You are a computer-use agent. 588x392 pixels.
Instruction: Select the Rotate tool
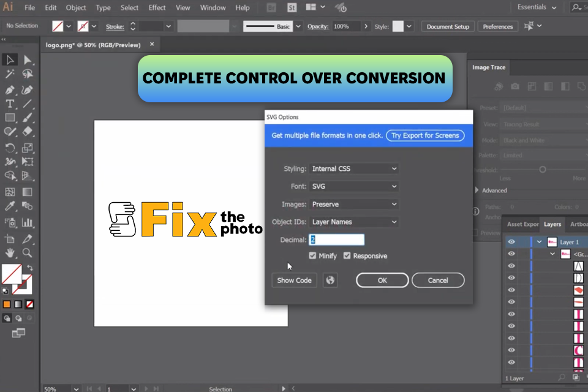coord(10,148)
